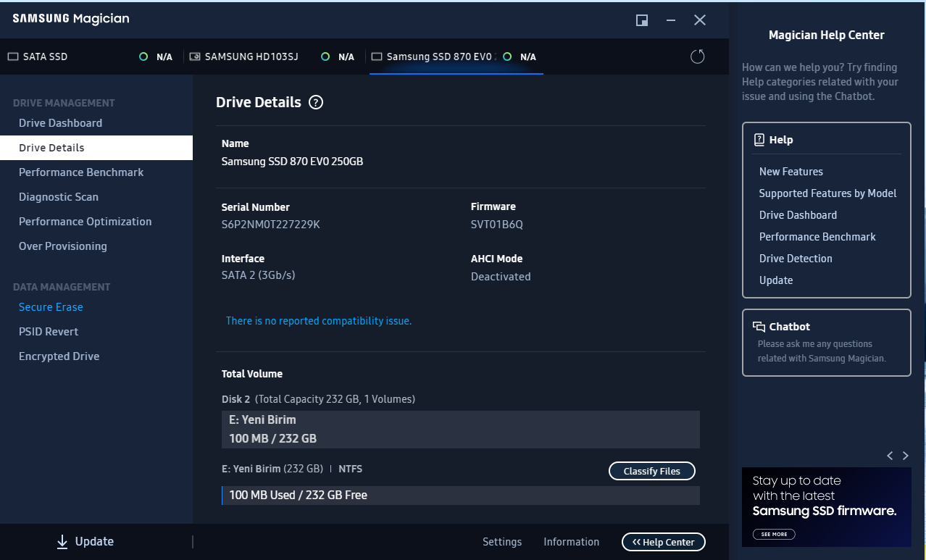Click the E: Yeni Birim volume bar
The width and height of the screenshot is (926, 560).
click(x=461, y=430)
